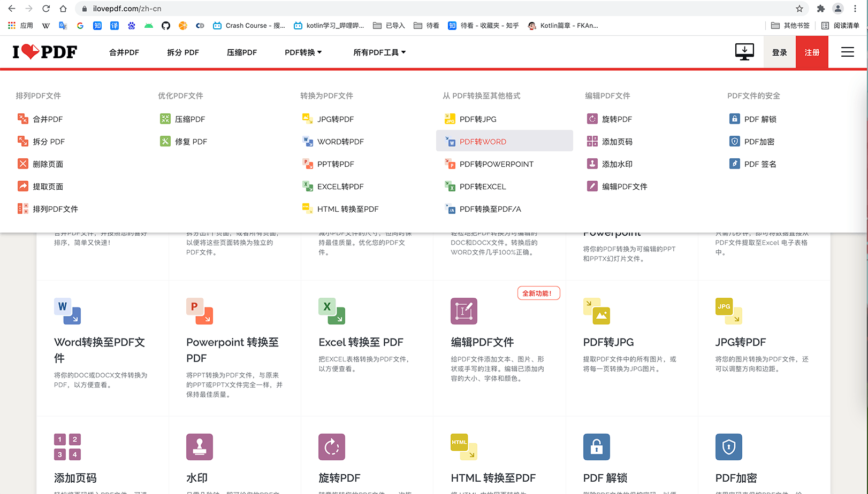
Task: Click the HTML转换至PDF card icon
Action: click(x=464, y=447)
